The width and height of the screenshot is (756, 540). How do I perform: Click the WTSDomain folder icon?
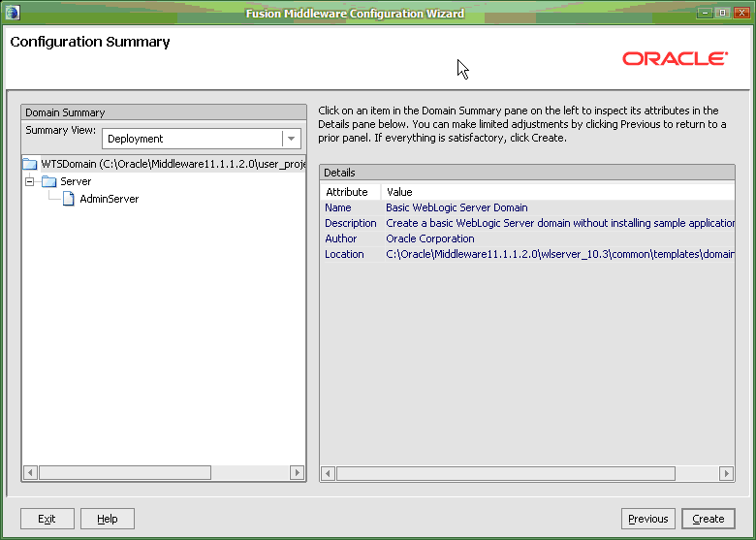(30, 165)
